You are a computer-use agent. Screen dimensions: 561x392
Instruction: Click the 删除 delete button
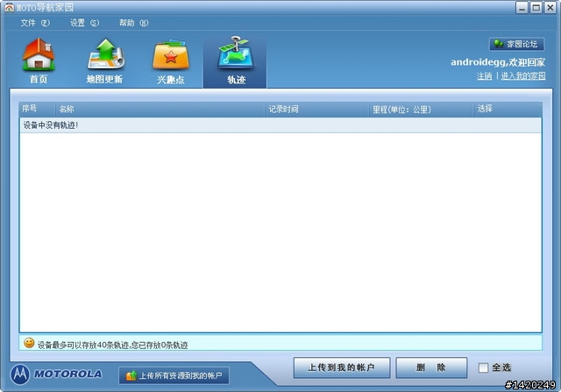(x=431, y=367)
